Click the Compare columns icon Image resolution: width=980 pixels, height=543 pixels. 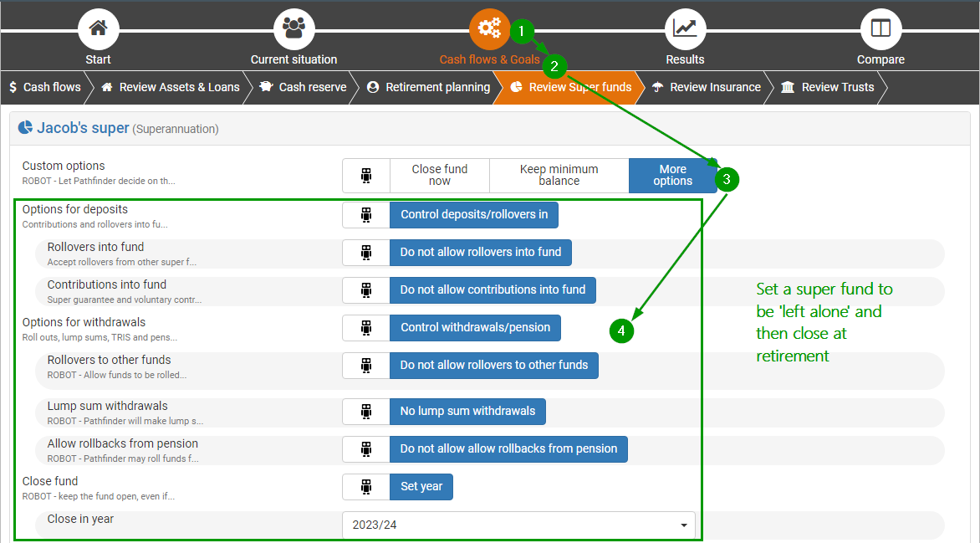point(880,28)
